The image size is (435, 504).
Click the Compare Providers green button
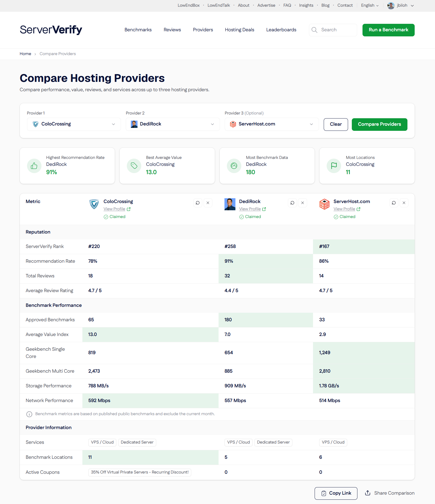click(x=379, y=124)
